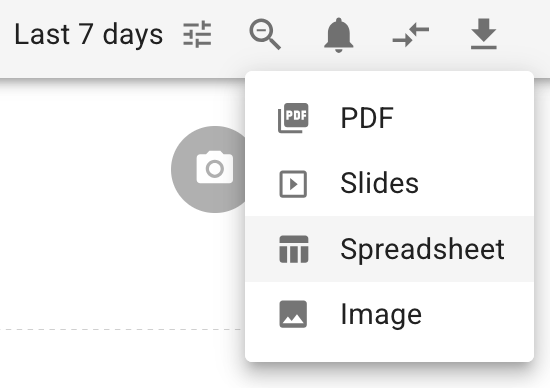Click the Slides play-box icon
The width and height of the screenshot is (550, 388).
293,184
